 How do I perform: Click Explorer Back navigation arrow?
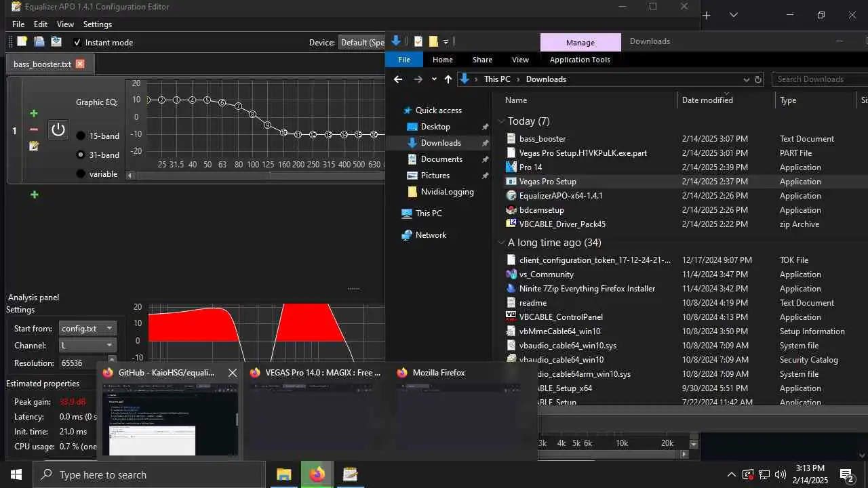[x=398, y=79]
